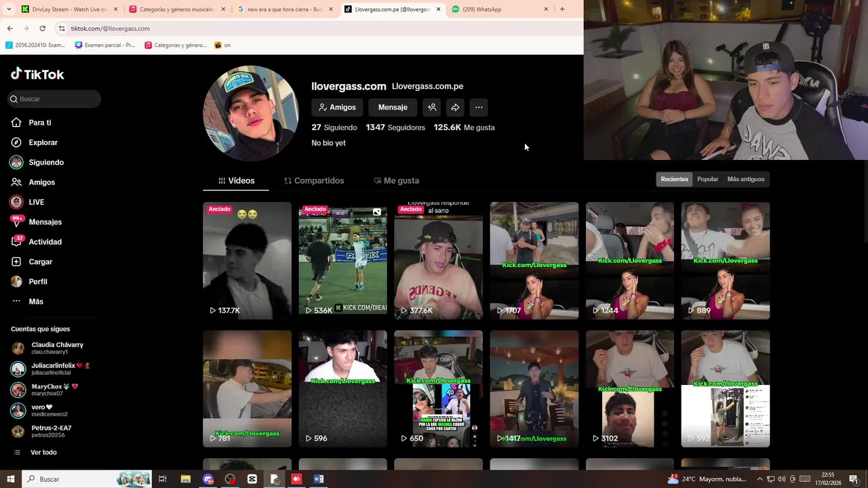Viewport: 868px width, 488px height.
Task: Open Petrus-2-EA7 followed account
Action: pos(42,431)
